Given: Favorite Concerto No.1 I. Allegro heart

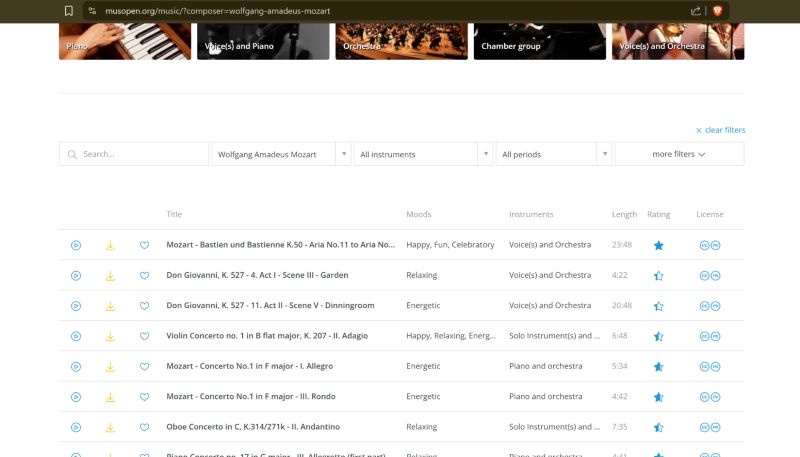Looking at the screenshot, I should [x=144, y=367].
